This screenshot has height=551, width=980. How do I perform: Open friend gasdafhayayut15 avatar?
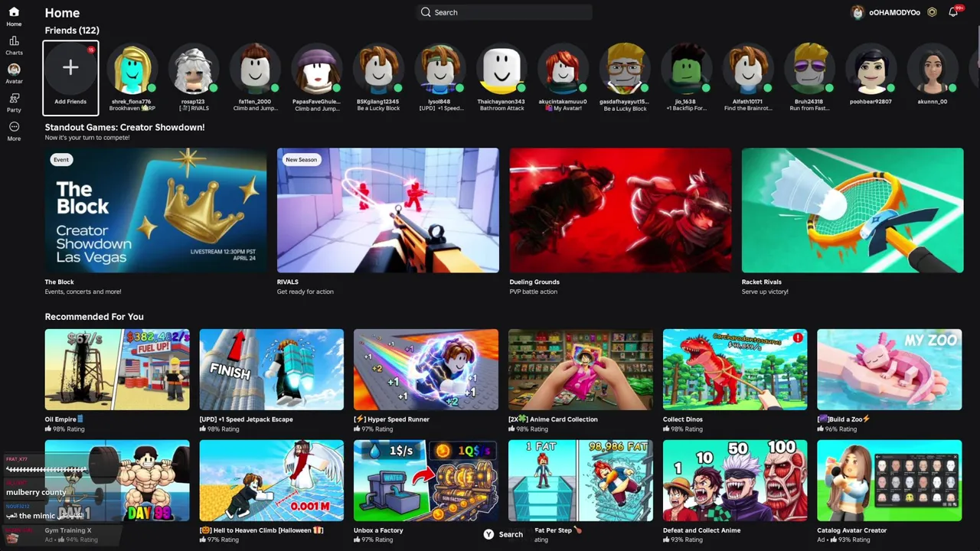click(625, 68)
